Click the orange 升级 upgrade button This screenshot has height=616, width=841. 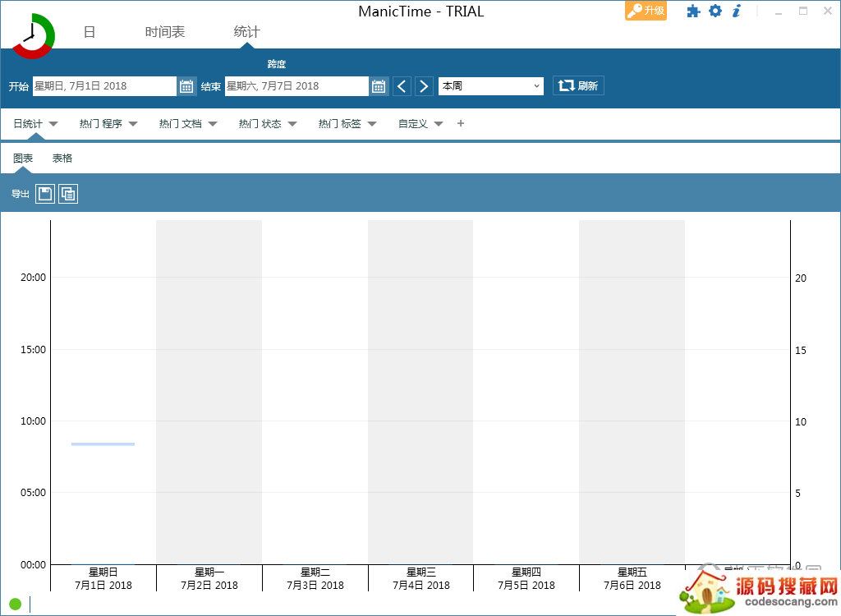[646, 11]
